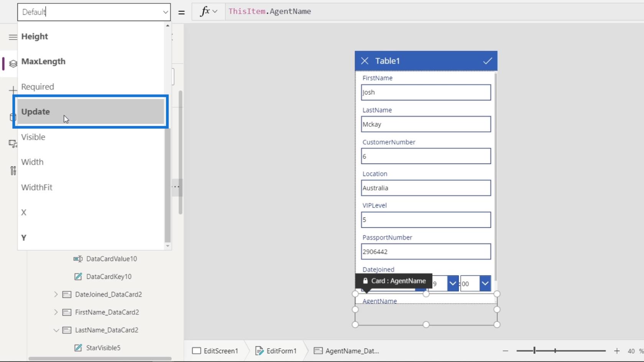Click the form's vertical scrollbar

(x=495, y=176)
